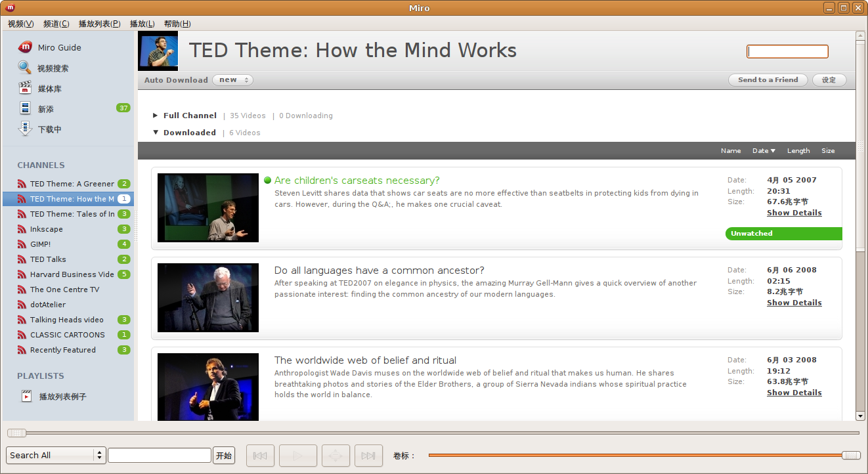Click the newly added film strip icon
Screen dimensions: 868x474
(24, 108)
